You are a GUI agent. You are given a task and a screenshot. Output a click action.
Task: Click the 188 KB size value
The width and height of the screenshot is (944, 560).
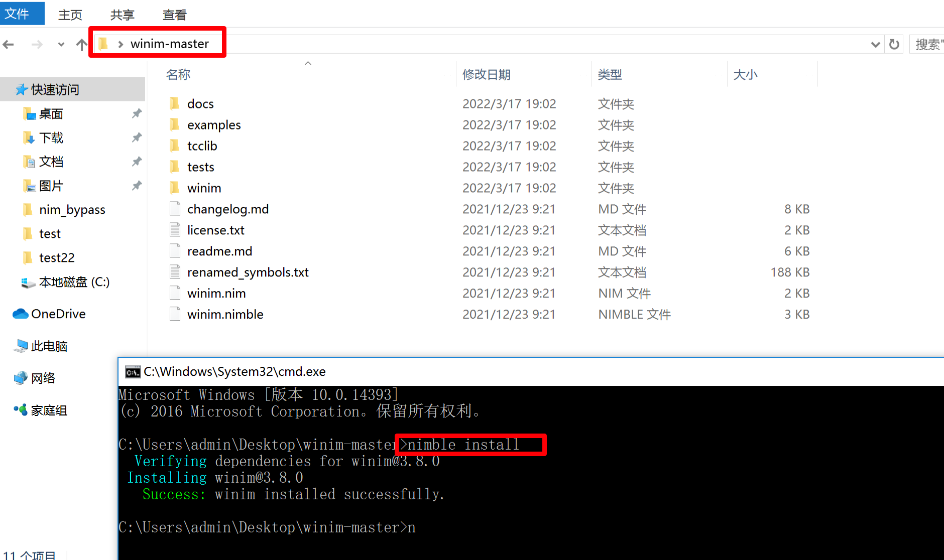(x=790, y=272)
